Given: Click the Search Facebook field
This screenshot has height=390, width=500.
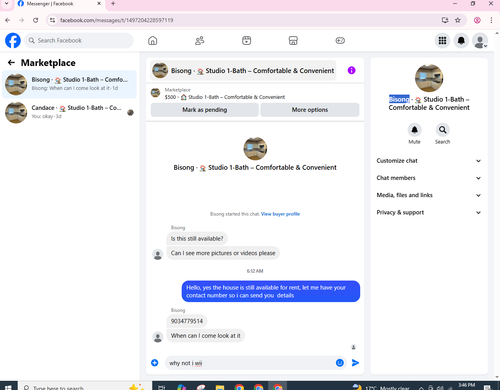Looking at the screenshot, I should click(79, 41).
